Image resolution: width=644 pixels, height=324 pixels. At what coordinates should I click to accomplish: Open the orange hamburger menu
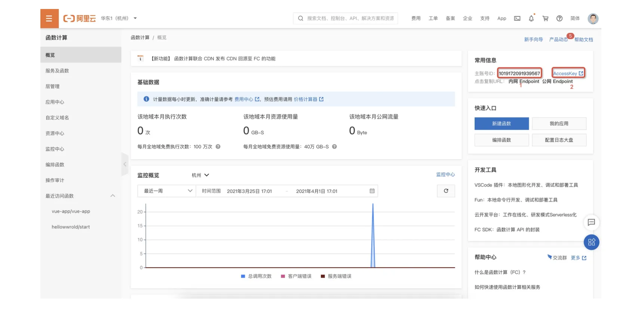49,18
